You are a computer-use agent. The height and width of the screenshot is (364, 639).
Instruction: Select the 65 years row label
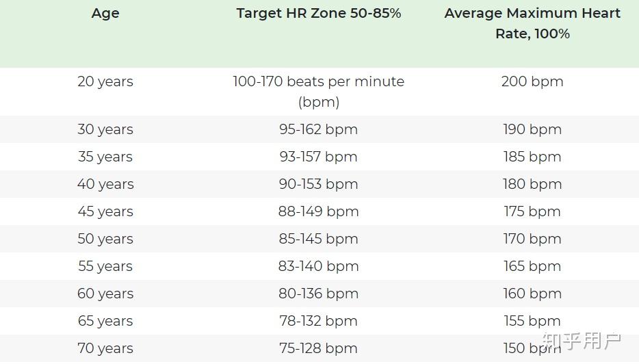click(x=105, y=321)
